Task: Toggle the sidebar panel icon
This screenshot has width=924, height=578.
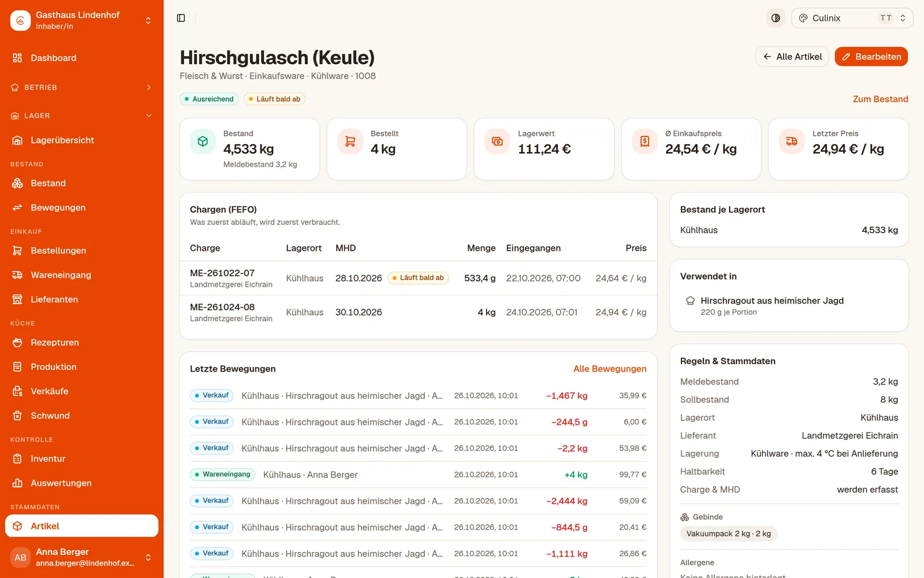Action: click(x=181, y=18)
